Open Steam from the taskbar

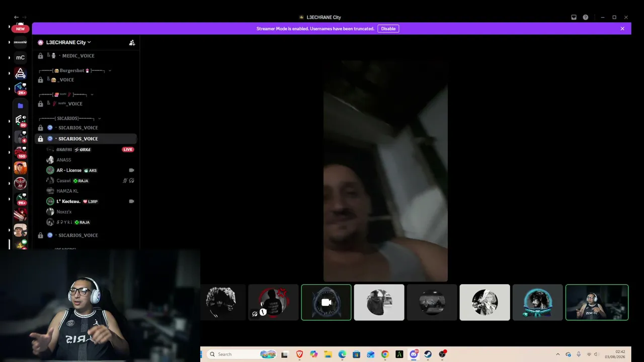tap(428, 354)
